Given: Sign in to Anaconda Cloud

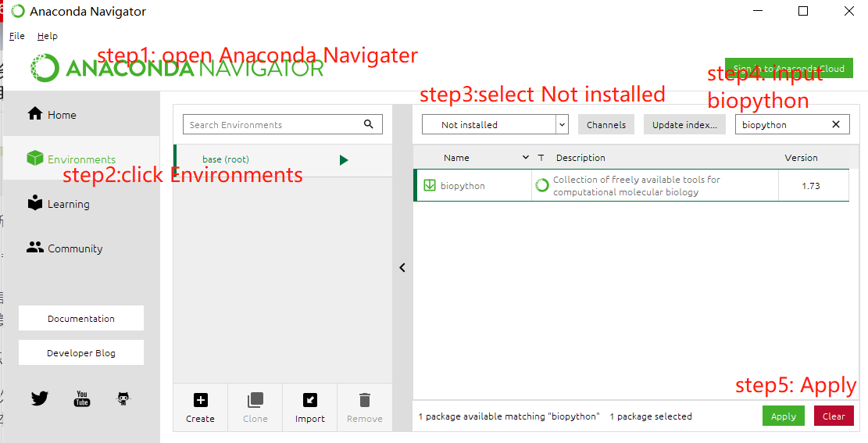Looking at the screenshot, I should point(789,68).
